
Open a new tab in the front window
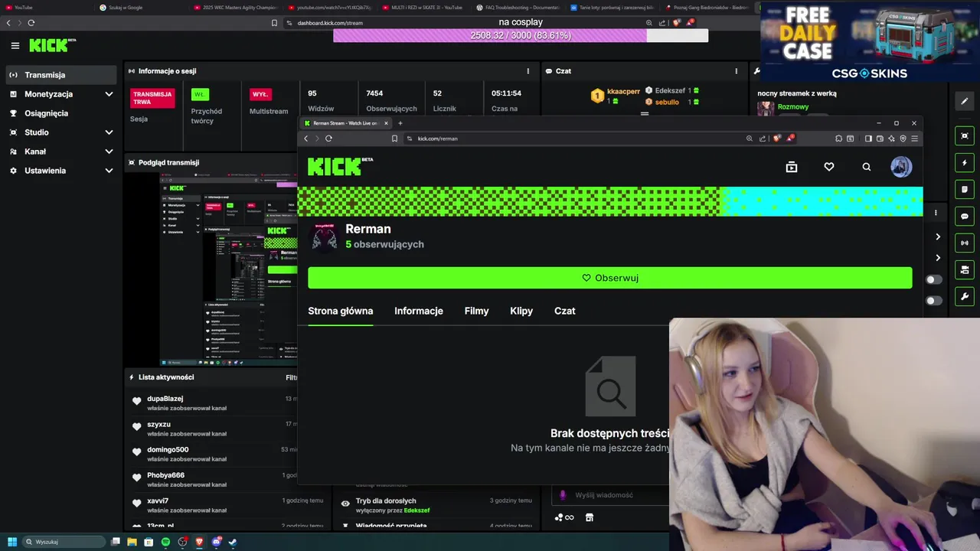point(400,123)
